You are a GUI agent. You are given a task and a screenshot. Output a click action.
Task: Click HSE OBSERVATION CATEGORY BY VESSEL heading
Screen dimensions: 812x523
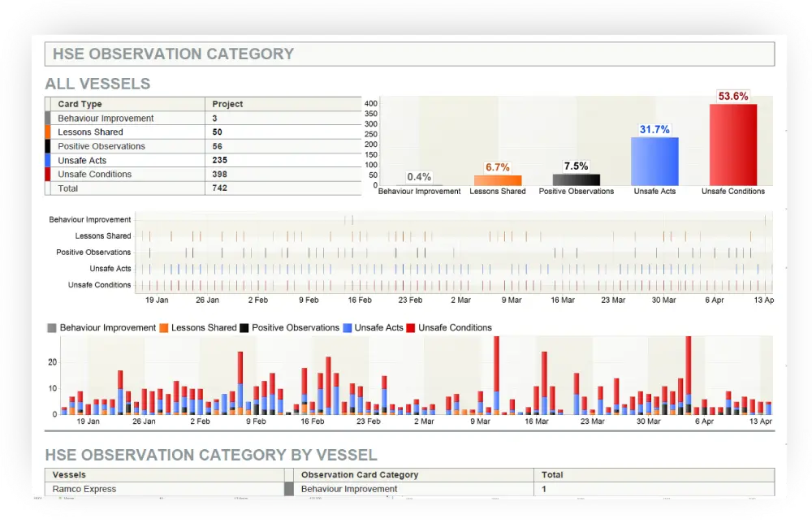[211, 455]
